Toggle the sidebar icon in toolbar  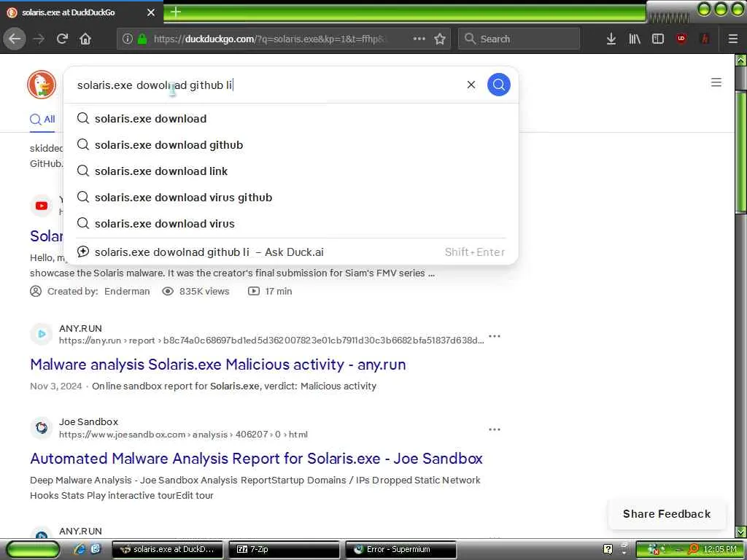658,39
